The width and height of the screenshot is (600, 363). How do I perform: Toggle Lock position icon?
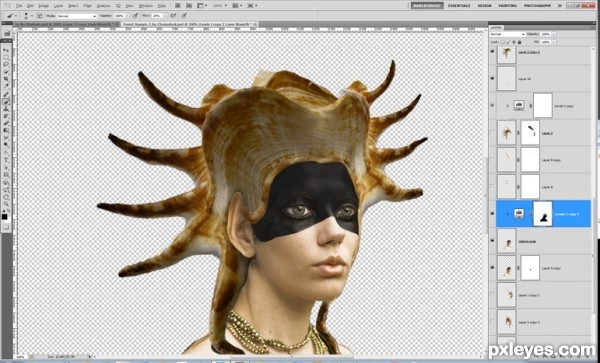click(x=514, y=42)
